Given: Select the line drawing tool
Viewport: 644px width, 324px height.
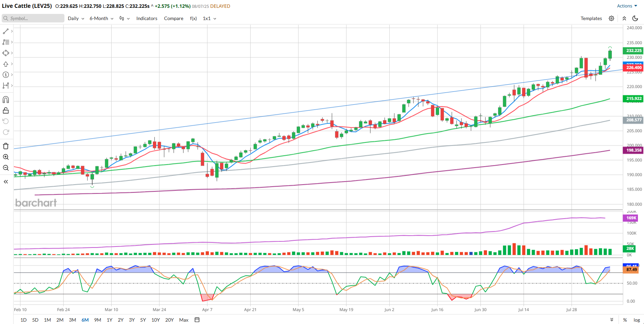Looking at the screenshot, I should pos(6,31).
